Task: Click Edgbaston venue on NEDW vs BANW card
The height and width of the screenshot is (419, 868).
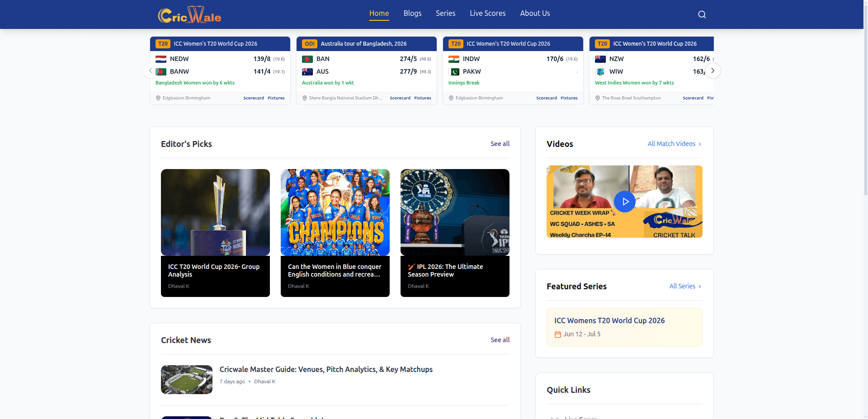Action: point(186,98)
